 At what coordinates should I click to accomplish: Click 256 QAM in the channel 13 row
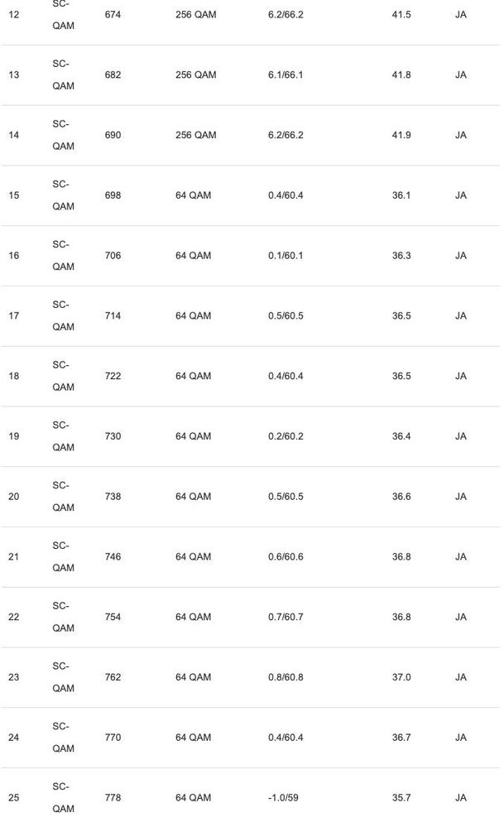click(195, 75)
